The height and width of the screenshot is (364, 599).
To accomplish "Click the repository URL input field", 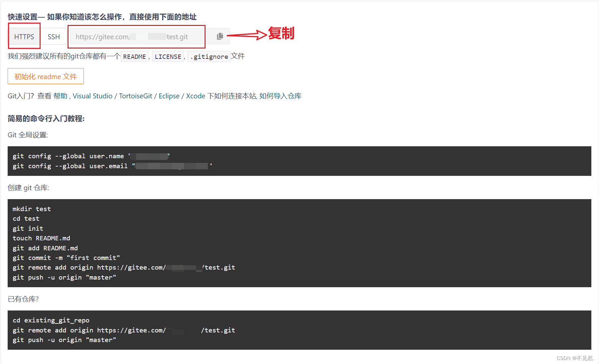I will [137, 37].
